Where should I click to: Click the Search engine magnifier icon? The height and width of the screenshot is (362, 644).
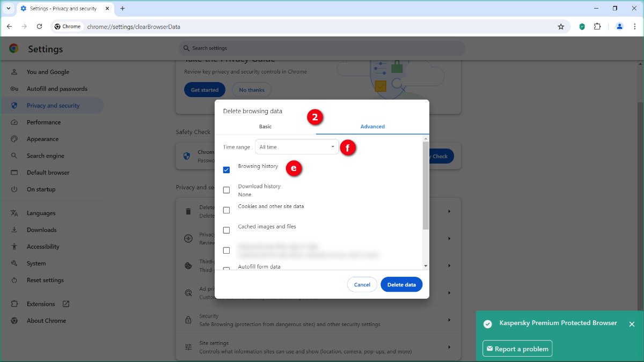point(14,156)
